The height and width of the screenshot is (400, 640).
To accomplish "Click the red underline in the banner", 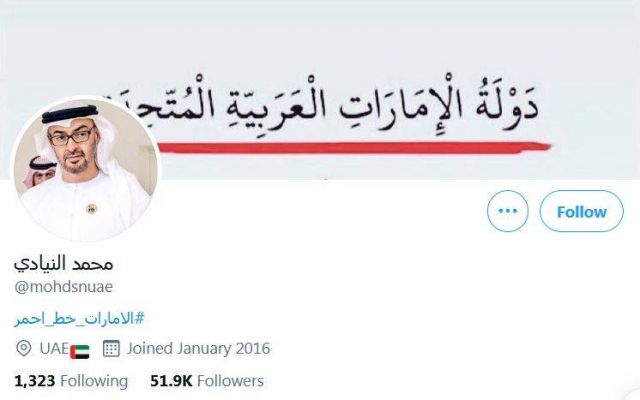I will click(x=354, y=147).
